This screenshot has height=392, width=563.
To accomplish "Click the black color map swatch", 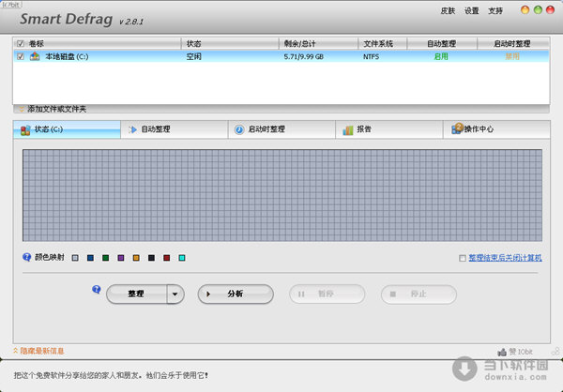I will click(x=151, y=258).
